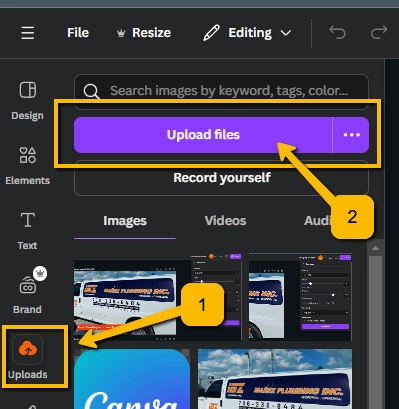Open the File menu

click(x=78, y=33)
